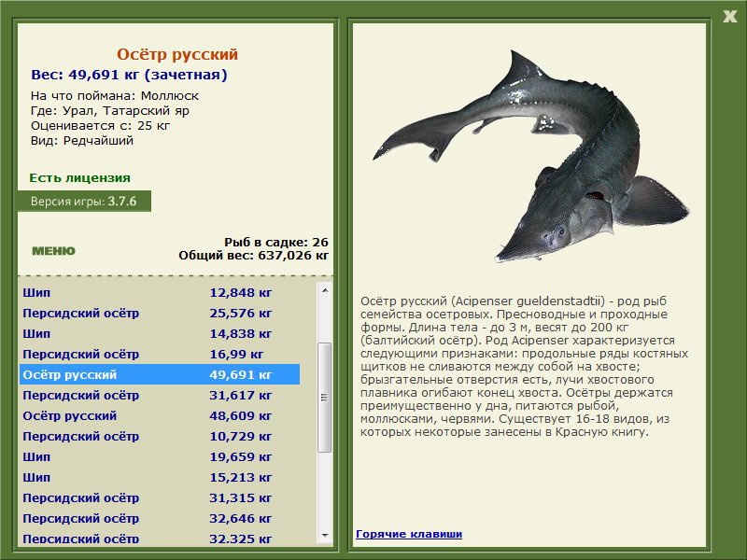Click the Вид: Редчайший line
The image size is (747, 560).
[x=82, y=141]
